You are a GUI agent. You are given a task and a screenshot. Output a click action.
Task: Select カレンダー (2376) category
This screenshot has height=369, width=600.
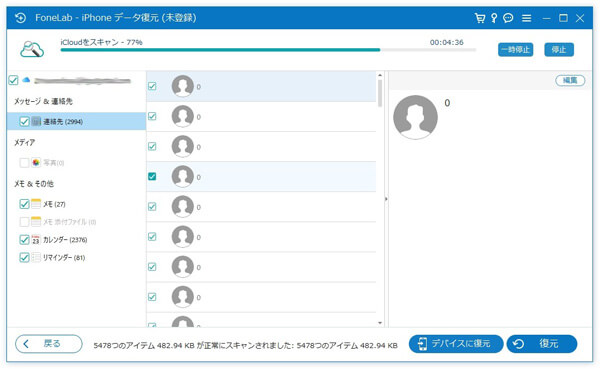point(65,240)
